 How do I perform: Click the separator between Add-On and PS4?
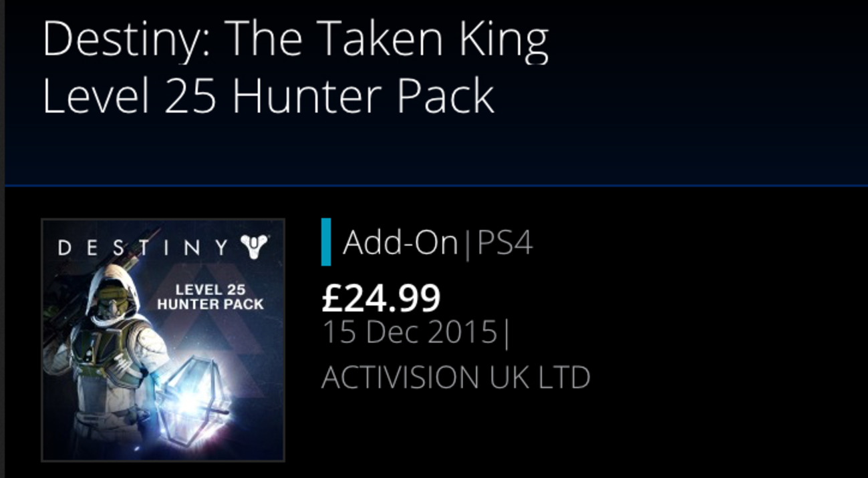point(466,244)
